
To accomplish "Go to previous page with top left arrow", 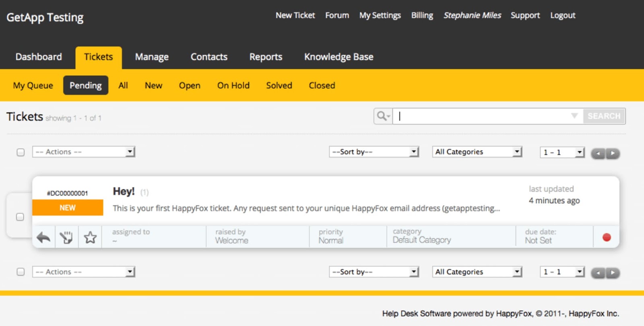I will coord(599,153).
